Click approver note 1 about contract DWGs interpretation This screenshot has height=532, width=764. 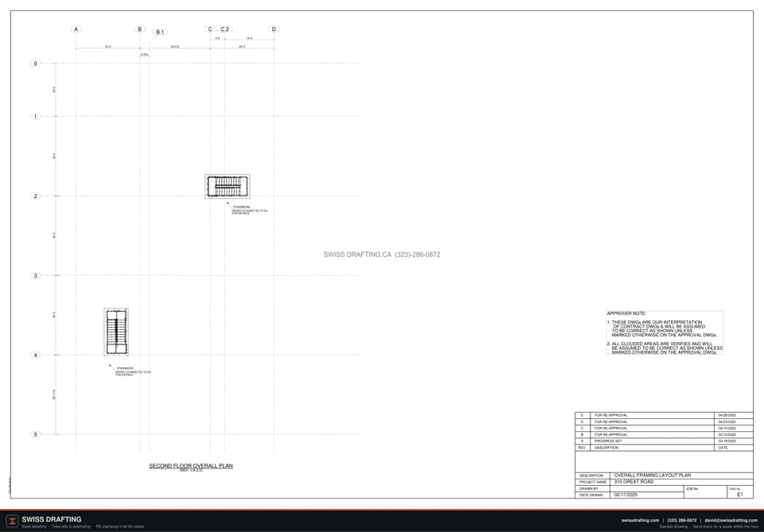[662, 328]
